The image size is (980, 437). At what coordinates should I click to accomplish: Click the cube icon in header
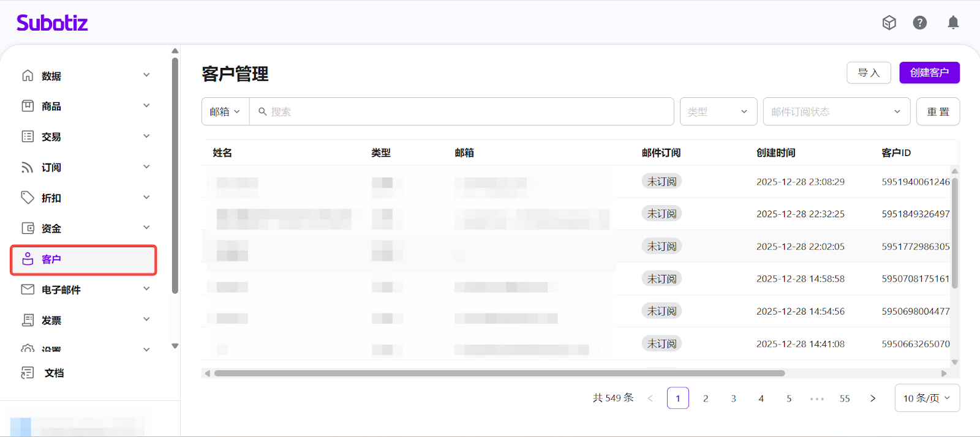[889, 23]
